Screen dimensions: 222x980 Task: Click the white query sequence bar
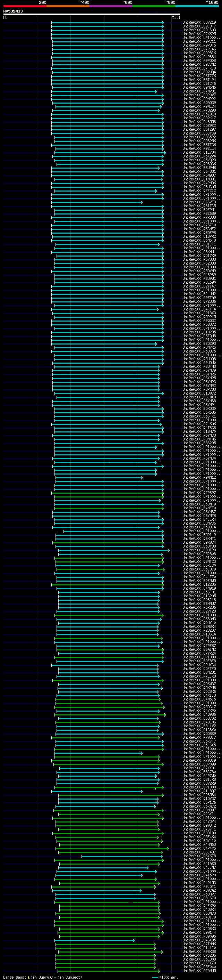click(92, 14)
